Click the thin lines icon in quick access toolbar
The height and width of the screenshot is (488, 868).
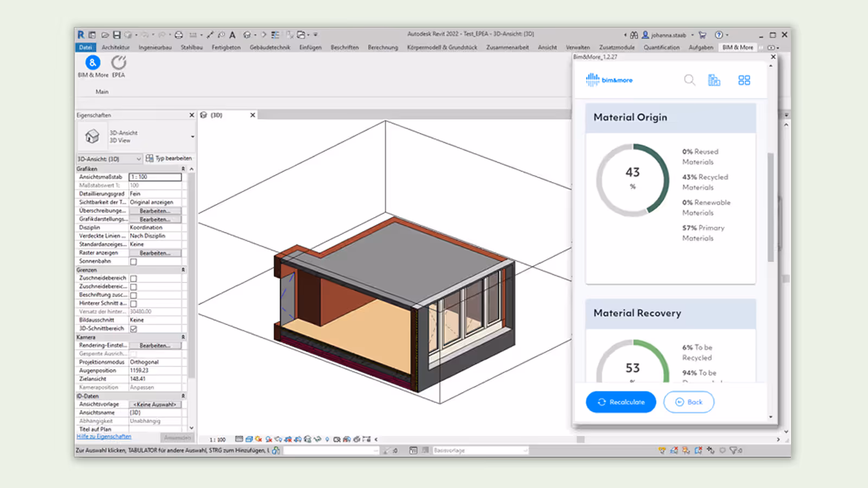[x=276, y=35]
